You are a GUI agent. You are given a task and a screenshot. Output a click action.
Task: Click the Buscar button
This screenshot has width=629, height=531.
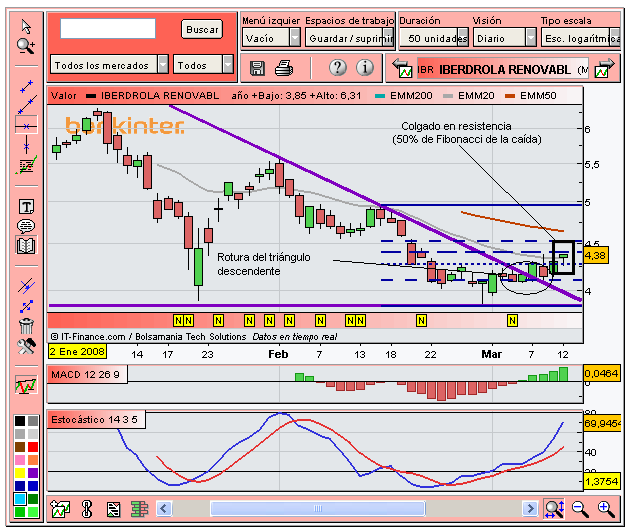tap(202, 29)
